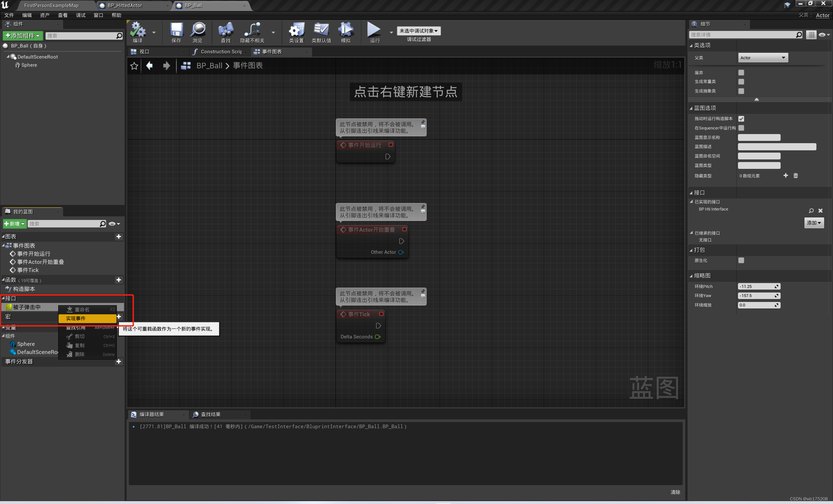The image size is (833, 504).
Task: Add new event dispatcher plus icon
Action: coord(119,361)
